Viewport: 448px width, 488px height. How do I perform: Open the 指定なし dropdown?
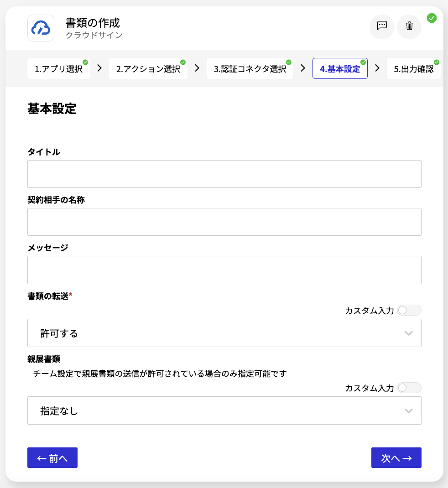224,410
